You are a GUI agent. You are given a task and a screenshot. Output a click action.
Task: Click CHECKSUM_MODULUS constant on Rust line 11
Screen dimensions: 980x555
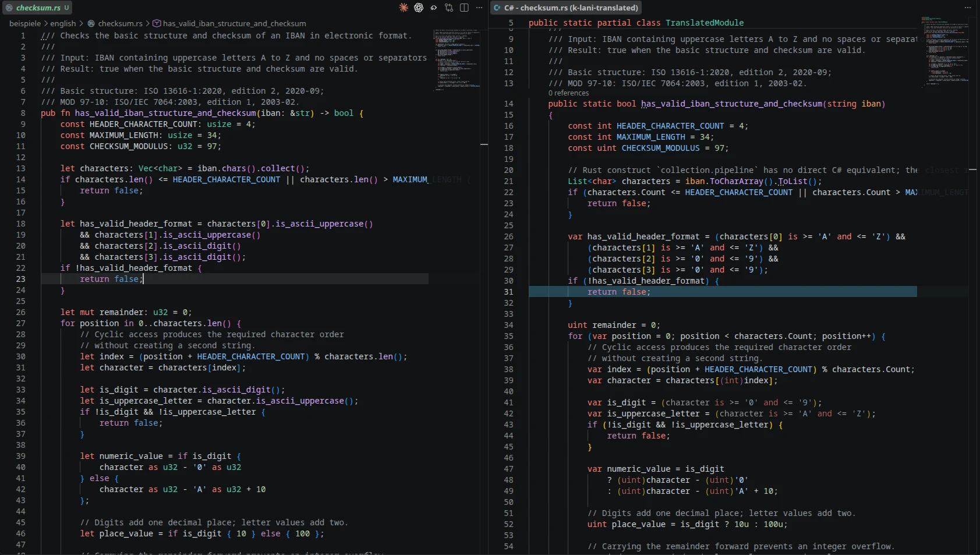(x=129, y=146)
